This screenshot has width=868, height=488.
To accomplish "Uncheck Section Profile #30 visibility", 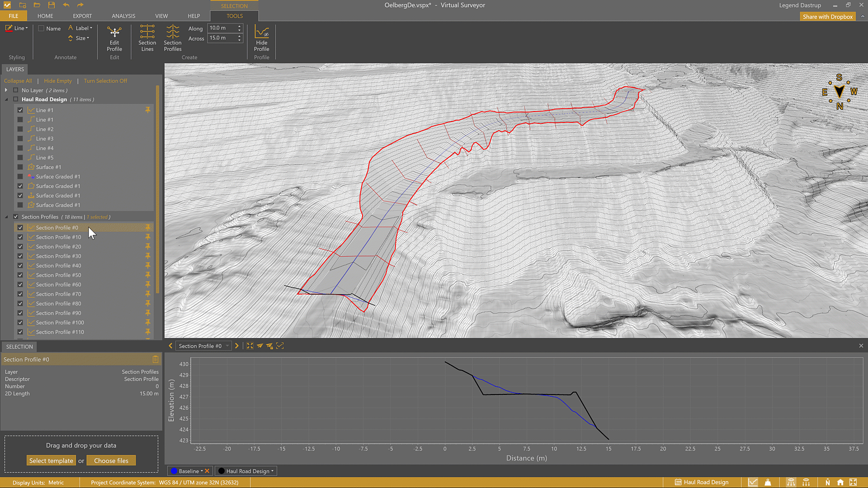I will [x=20, y=256].
